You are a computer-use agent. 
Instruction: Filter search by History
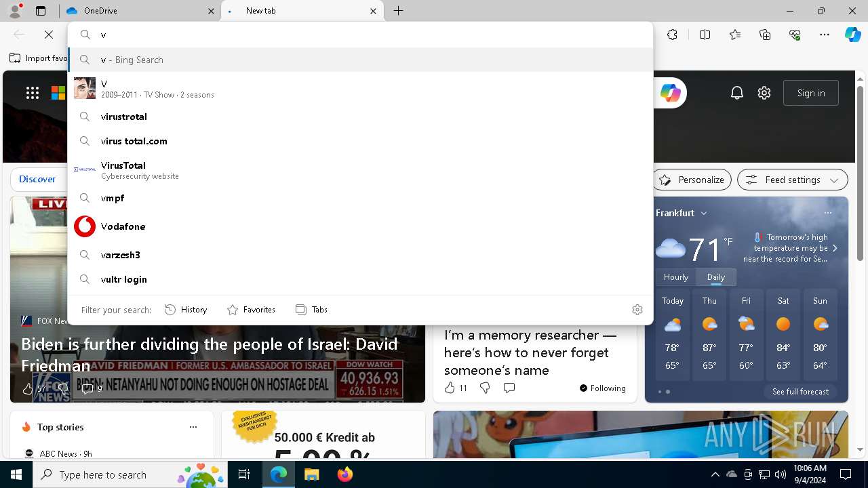click(x=186, y=310)
